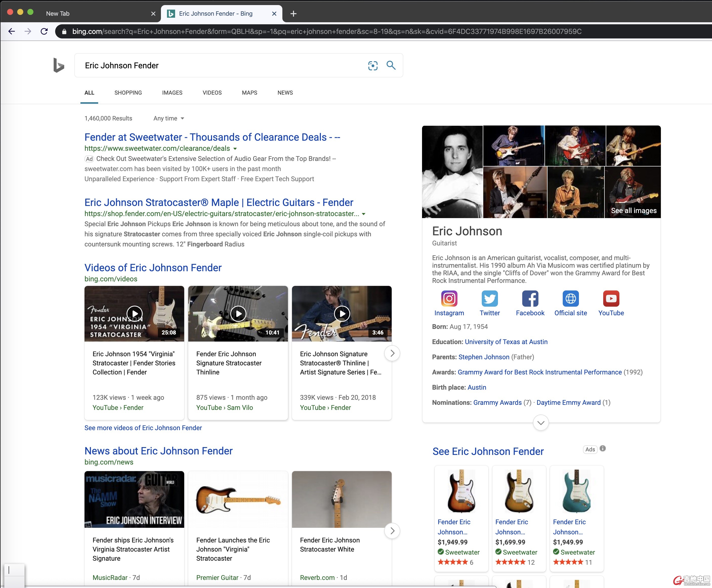712x588 pixels.
Task: Open Reverb.com Stratocaster White news image
Action: coord(341,499)
